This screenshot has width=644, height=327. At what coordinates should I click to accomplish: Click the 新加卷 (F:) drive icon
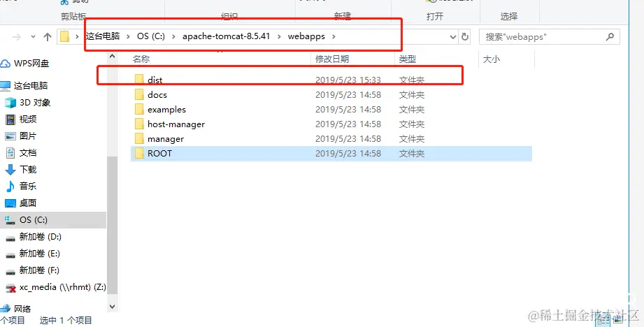(x=10, y=271)
